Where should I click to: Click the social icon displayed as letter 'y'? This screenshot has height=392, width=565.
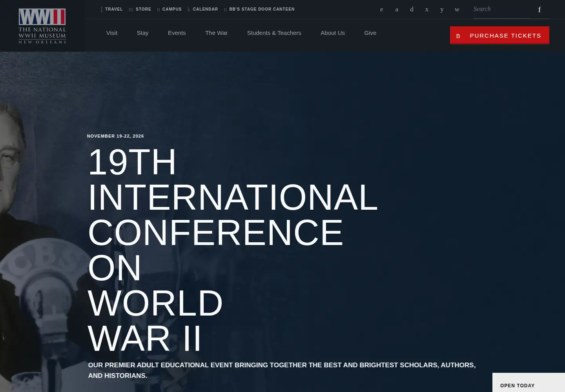(x=442, y=9)
